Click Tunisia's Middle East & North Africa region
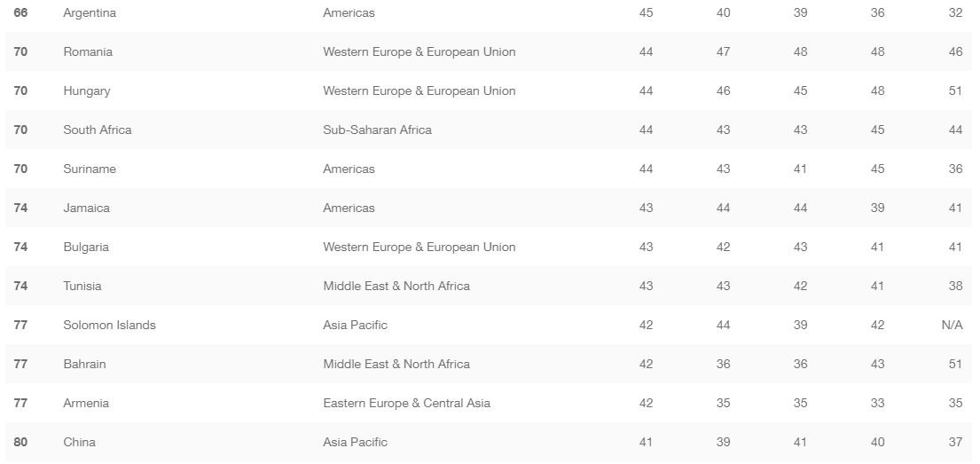 tap(396, 287)
